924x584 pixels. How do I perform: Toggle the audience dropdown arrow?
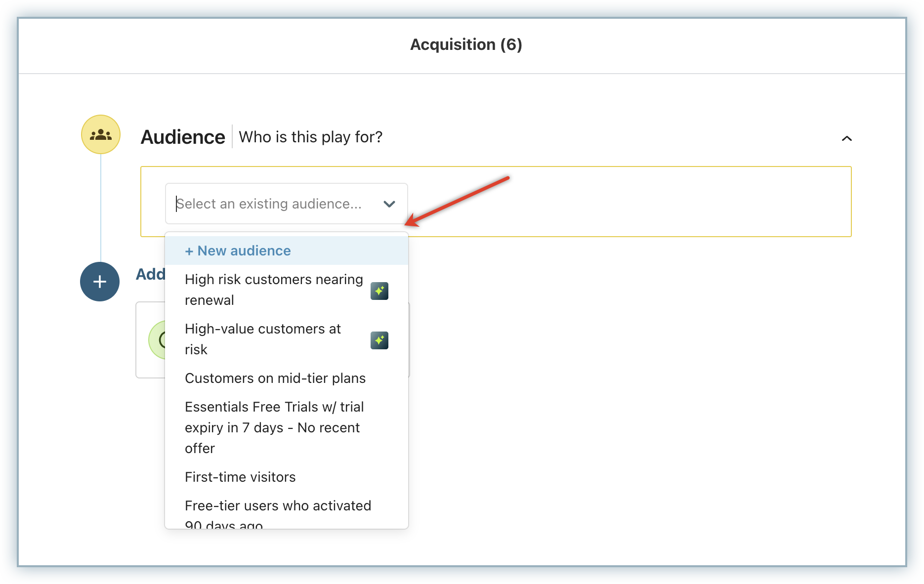tap(389, 204)
